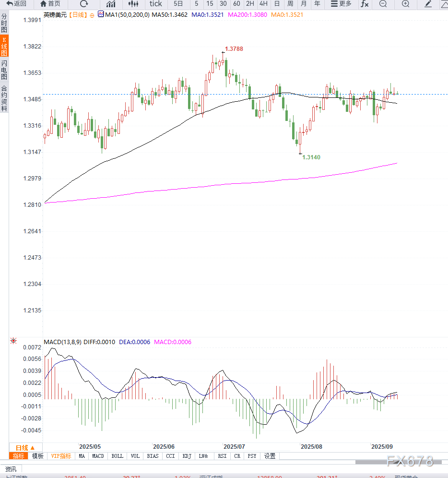Select the 2H timeframe button
This screenshot has height=478, width=448.
[250, 4]
